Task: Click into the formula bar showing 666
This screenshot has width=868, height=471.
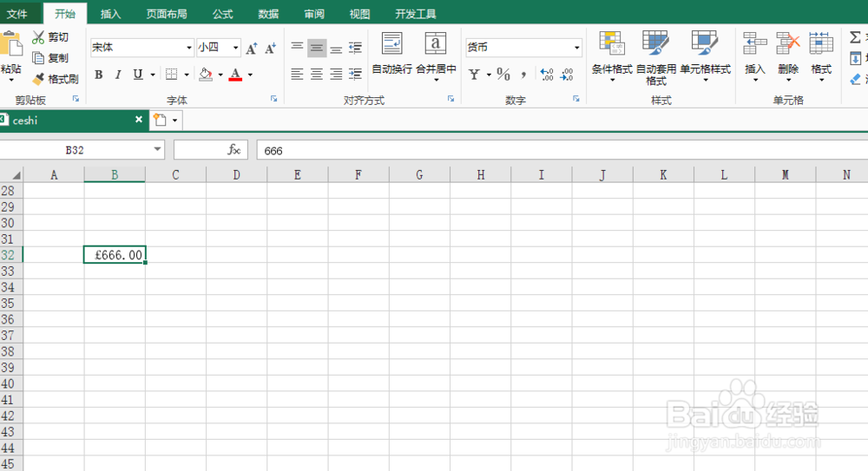Action: coord(562,151)
